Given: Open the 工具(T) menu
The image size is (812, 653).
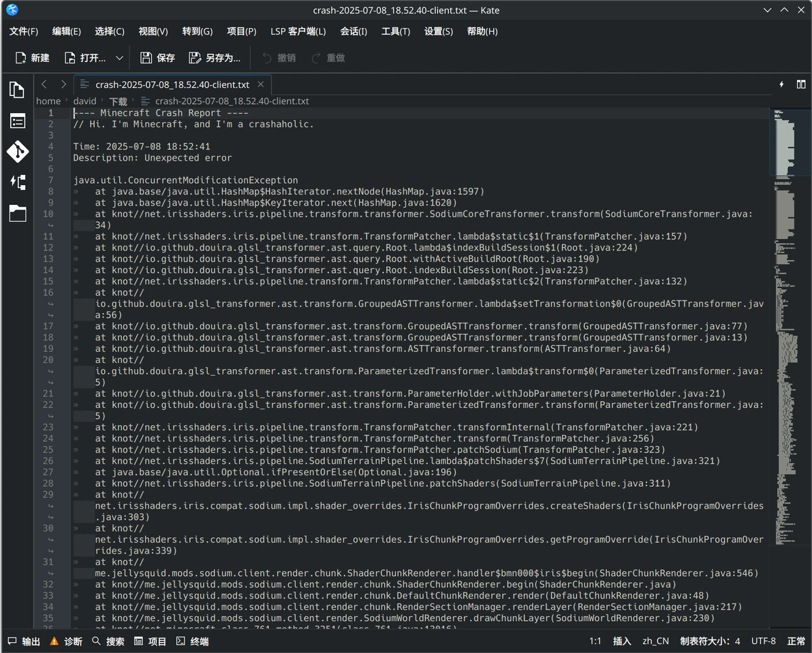Looking at the screenshot, I should pos(396,31).
